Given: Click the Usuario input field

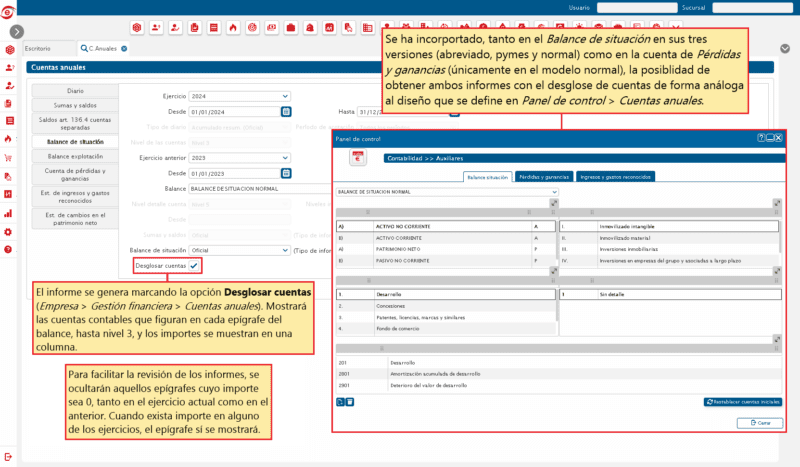Looking at the screenshot, I should 637,8.
